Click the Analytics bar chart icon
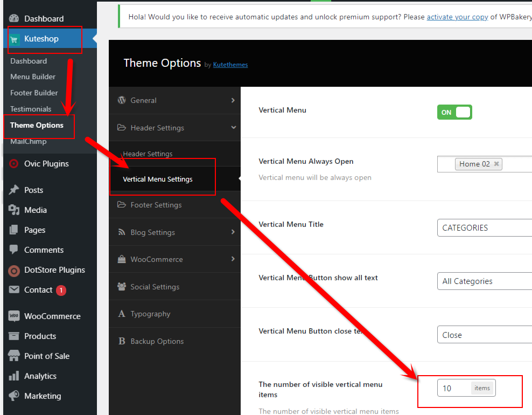 [x=14, y=376]
